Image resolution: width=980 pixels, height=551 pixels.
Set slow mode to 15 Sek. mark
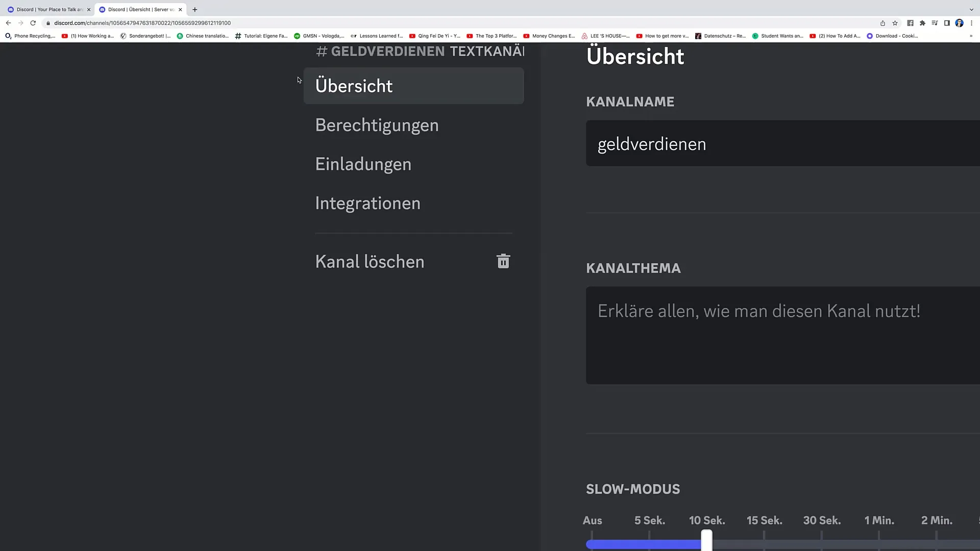pos(764,520)
